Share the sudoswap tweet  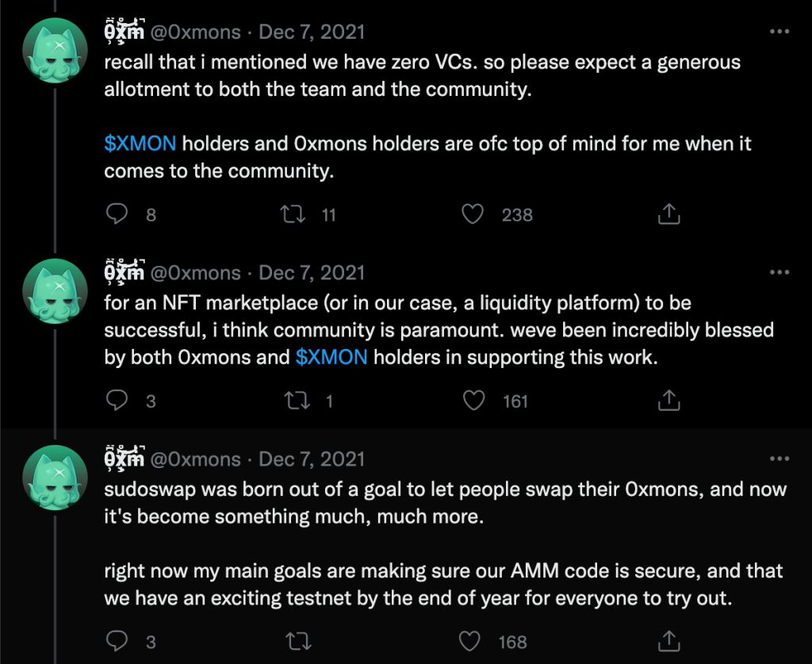pyautogui.click(x=669, y=641)
